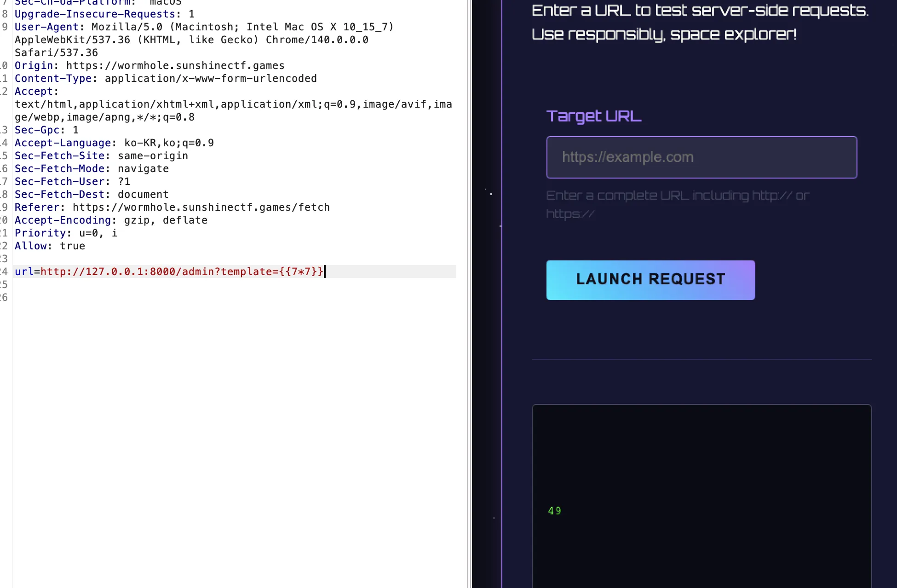897x588 pixels.
Task: Click the vertical divider between panes
Action: pos(470,294)
